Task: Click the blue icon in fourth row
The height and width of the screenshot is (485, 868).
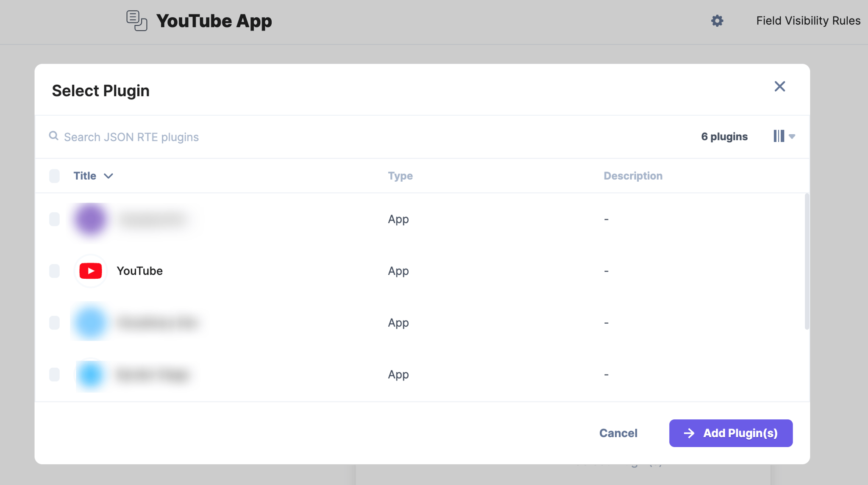Action: coord(90,374)
